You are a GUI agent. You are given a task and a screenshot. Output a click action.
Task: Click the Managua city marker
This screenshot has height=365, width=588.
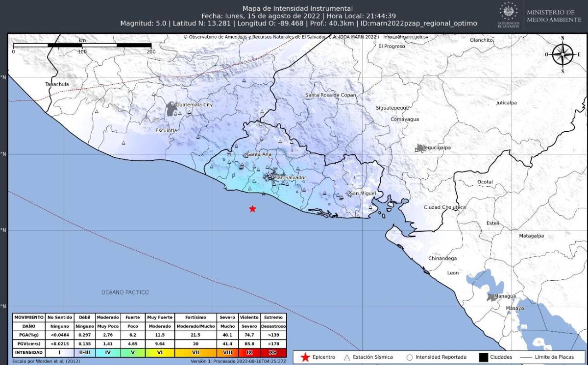(491, 297)
